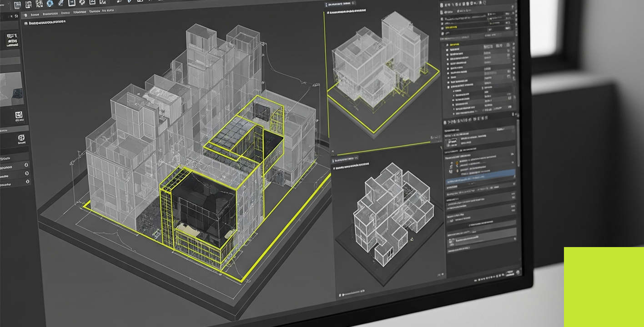Click the preview thumbnail in the left panel

(x=11, y=89)
